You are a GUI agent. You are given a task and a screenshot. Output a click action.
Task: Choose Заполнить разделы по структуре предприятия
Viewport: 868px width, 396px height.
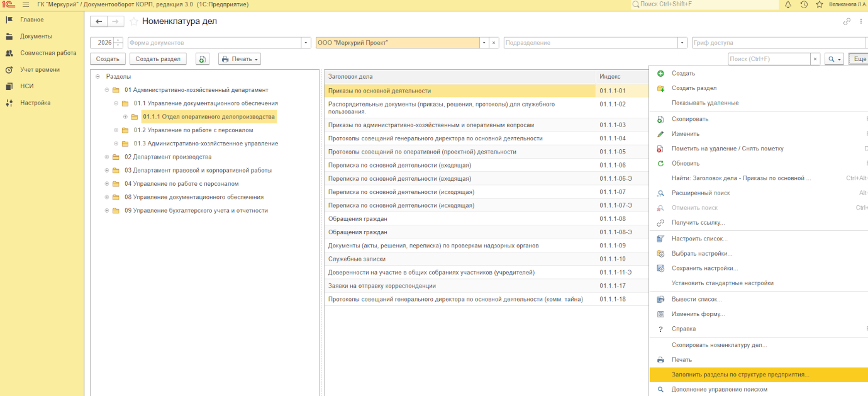(x=740, y=375)
